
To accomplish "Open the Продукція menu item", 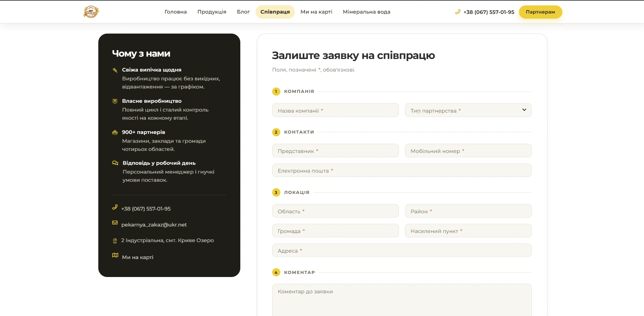I will pyautogui.click(x=212, y=12).
